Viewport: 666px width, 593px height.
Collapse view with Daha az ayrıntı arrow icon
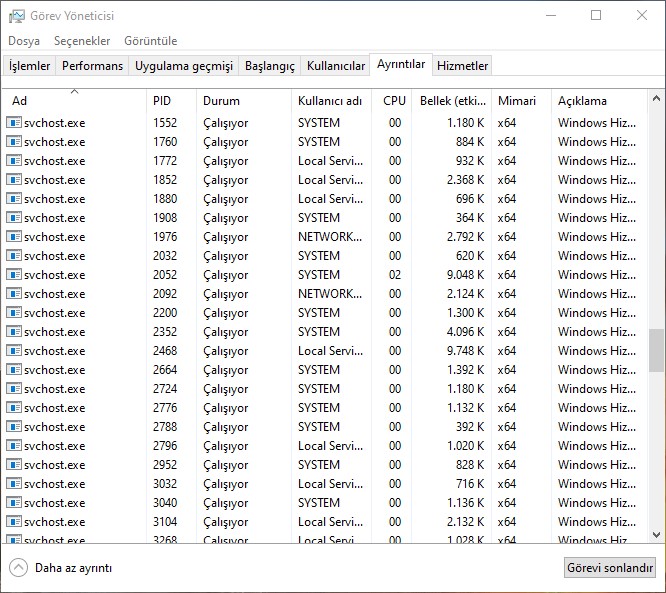tap(18, 567)
